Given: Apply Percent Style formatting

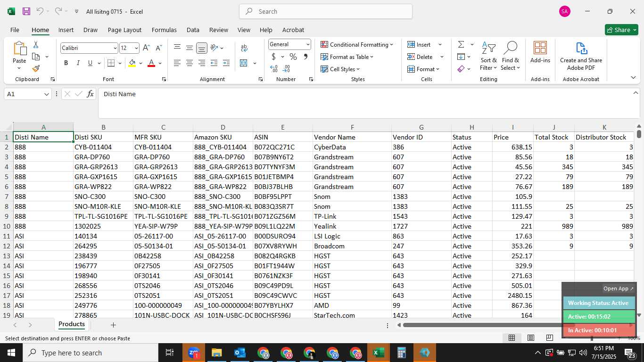Looking at the screenshot, I should coord(293,57).
